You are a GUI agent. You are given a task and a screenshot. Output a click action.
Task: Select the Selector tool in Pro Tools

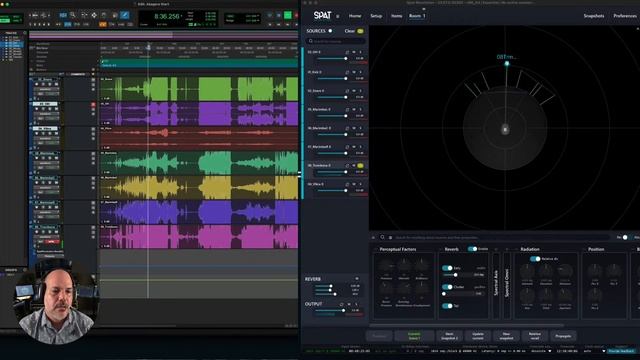[x=94, y=15]
